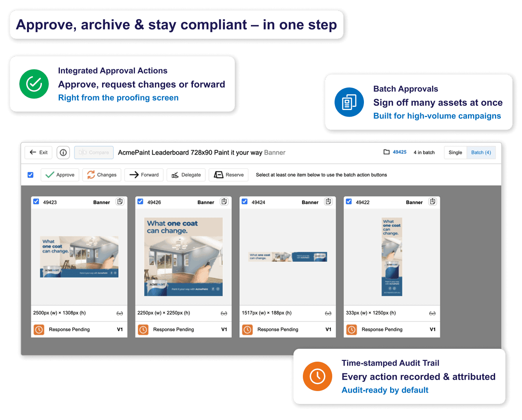Image resolution: width=522 pixels, height=420 pixels.
Task: Click the greyed Compare button
Action: pos(94,153)
